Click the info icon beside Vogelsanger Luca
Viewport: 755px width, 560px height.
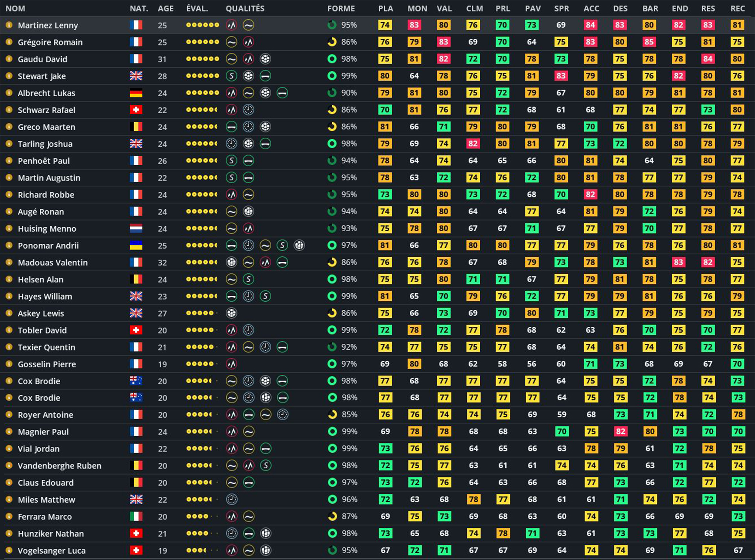[9, 551]
